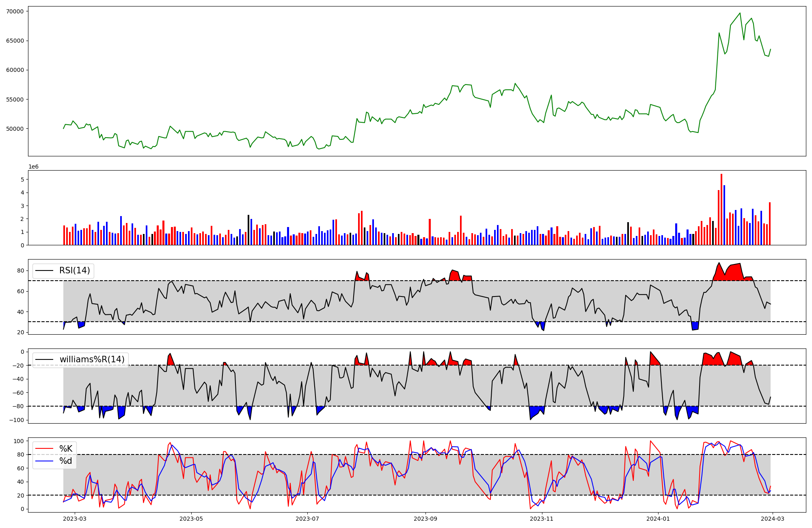The image size is (812, 528).
Task: Click the 80 tick on RSI axis
Action: point(20,270)
